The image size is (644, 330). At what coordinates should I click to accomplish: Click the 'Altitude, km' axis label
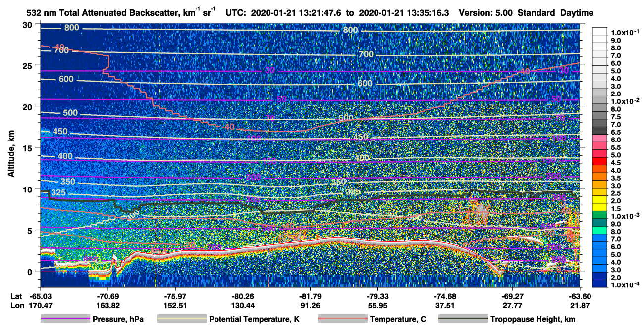pos(10,155)
